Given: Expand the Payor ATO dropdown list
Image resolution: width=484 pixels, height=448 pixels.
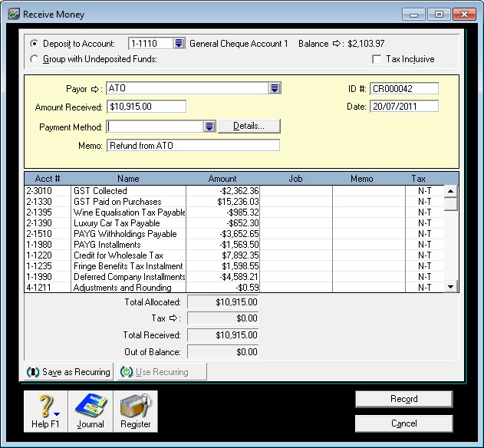Looking at the screenshot, I should pyautogui.click(x=274, y=89).
